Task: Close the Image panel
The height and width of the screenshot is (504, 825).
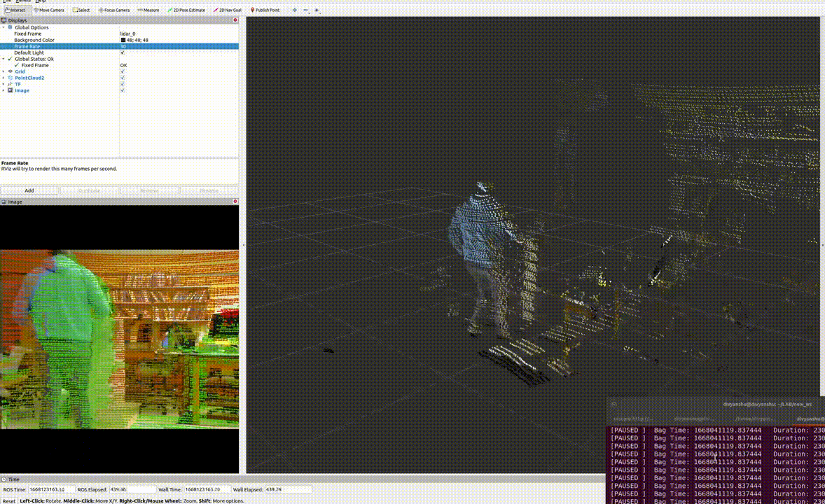Action: (235, 202)
